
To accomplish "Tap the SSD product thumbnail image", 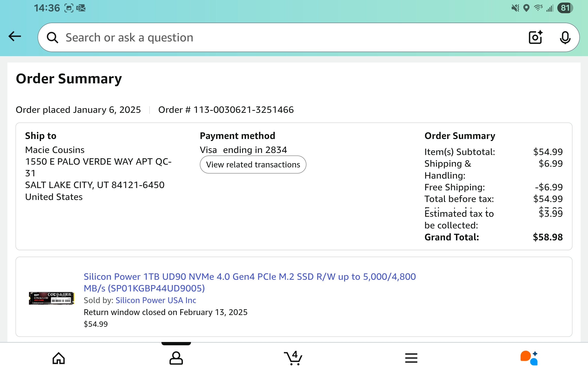I will pyautogui.click(x=52, y=298).
